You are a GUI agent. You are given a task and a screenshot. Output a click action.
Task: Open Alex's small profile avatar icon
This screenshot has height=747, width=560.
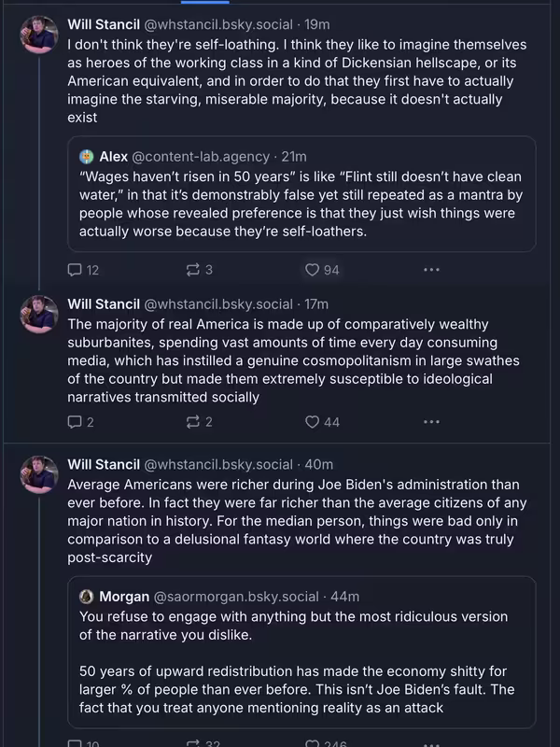[x=87, y=156]
